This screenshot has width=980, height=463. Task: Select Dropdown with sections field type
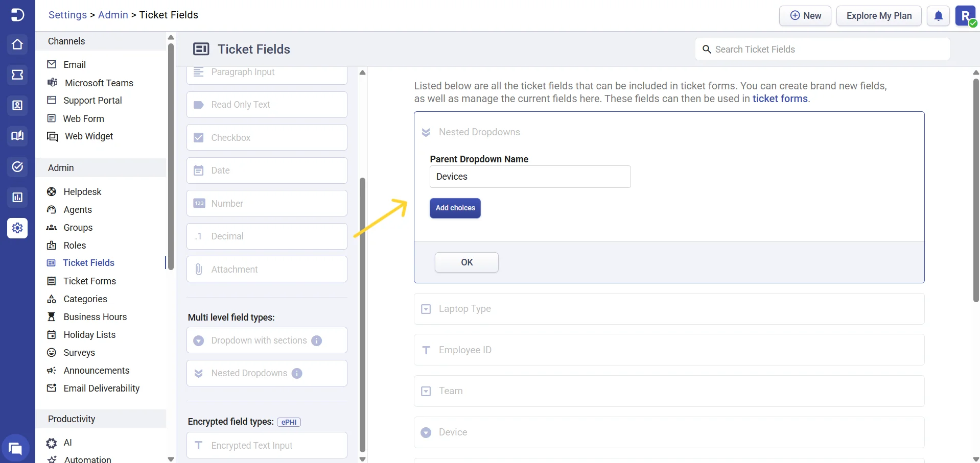pyautogui.click(x=267, y=340)
